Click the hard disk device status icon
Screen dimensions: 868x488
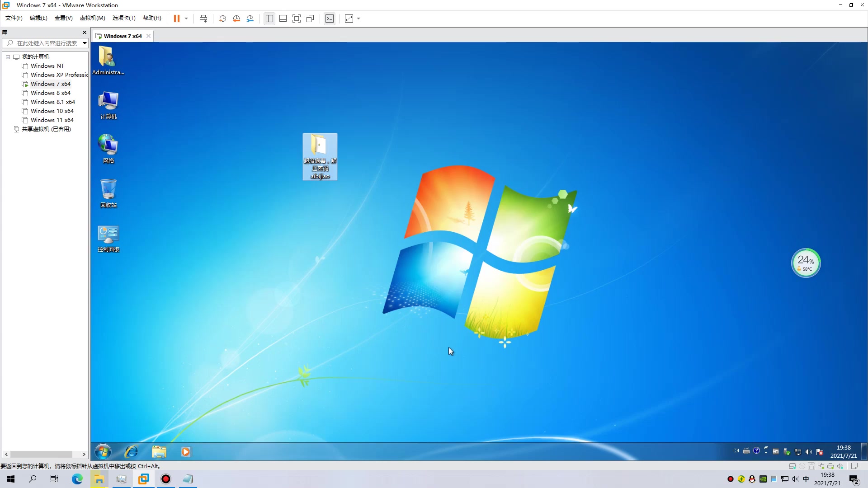792,466
